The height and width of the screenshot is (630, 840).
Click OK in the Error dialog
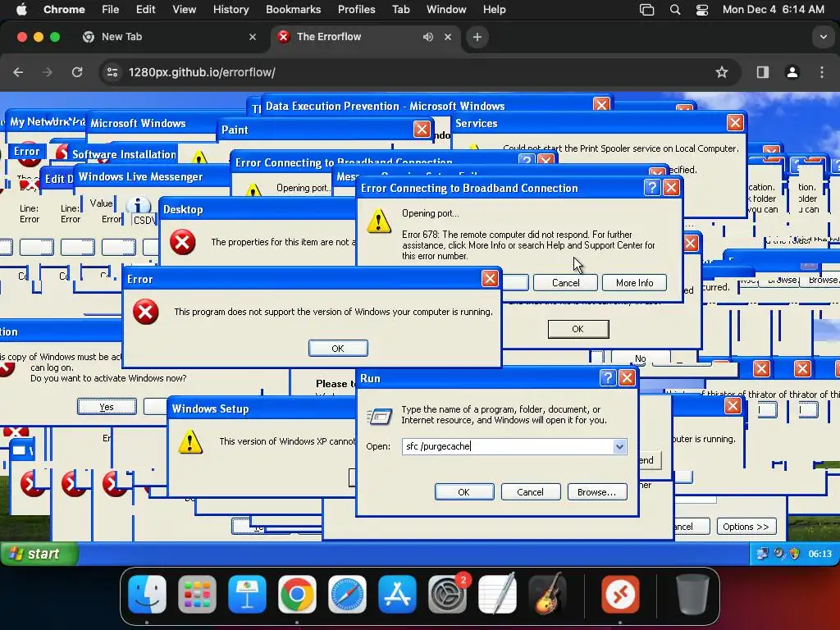click(x=338, y=348)
